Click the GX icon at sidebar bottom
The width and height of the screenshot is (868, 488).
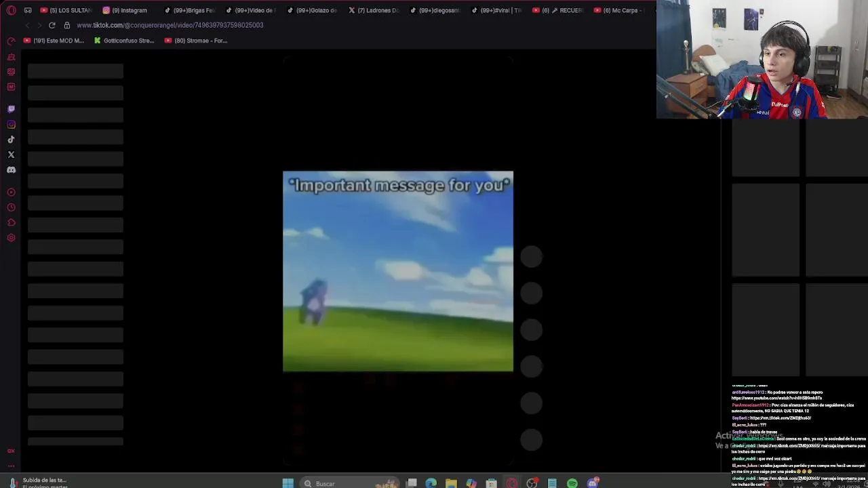11,451
